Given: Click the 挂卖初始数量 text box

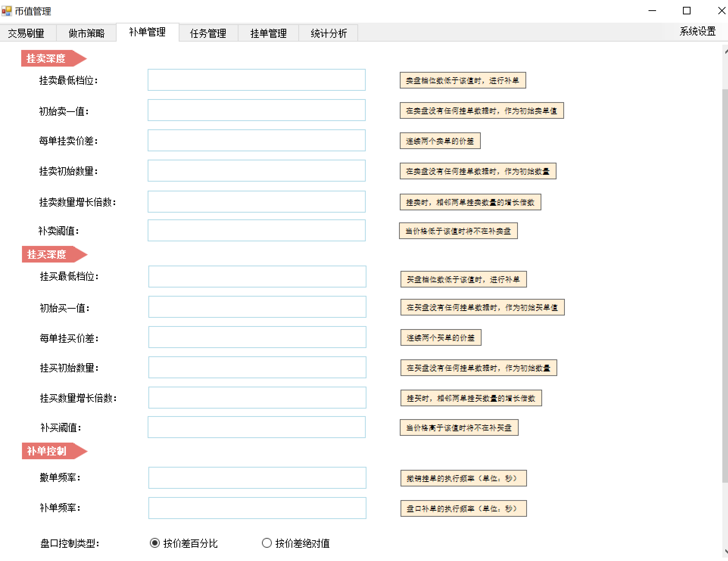Looking at the screenshot, I should [257, 171].
